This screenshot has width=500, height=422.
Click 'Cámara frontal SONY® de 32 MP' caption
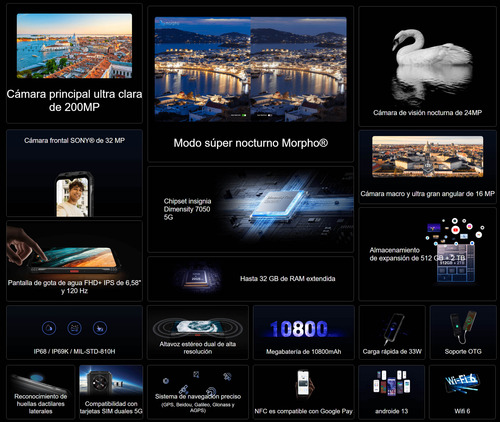tap(74, 140)
